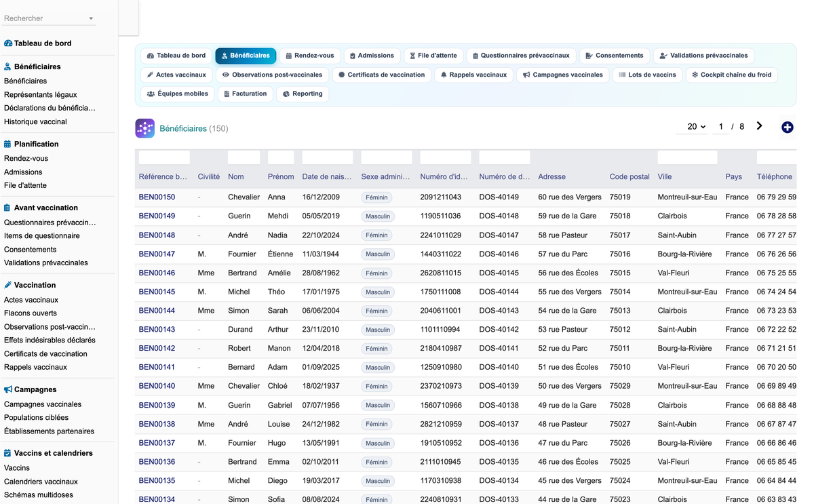
Task: Open Populations ciblées sidebar link
Action: pyautogui.click(x=36, y=417)
